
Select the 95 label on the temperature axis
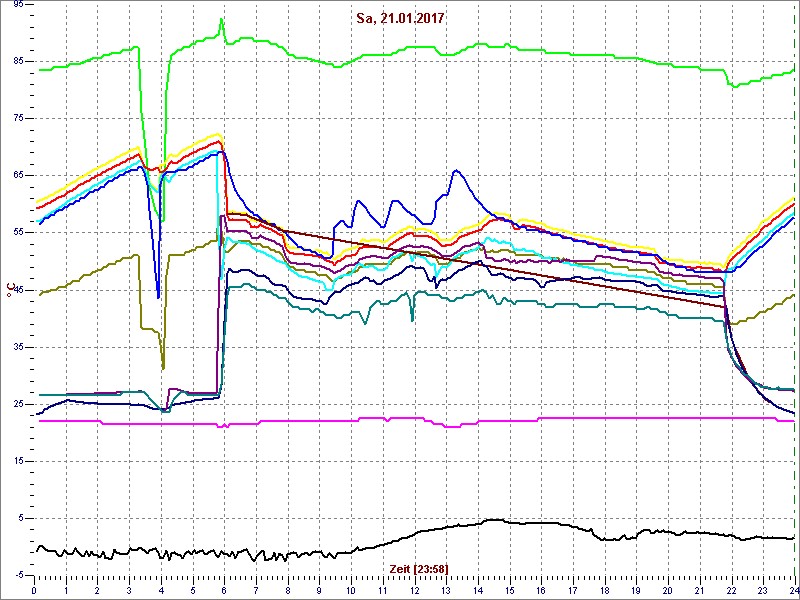click(18, 4)
